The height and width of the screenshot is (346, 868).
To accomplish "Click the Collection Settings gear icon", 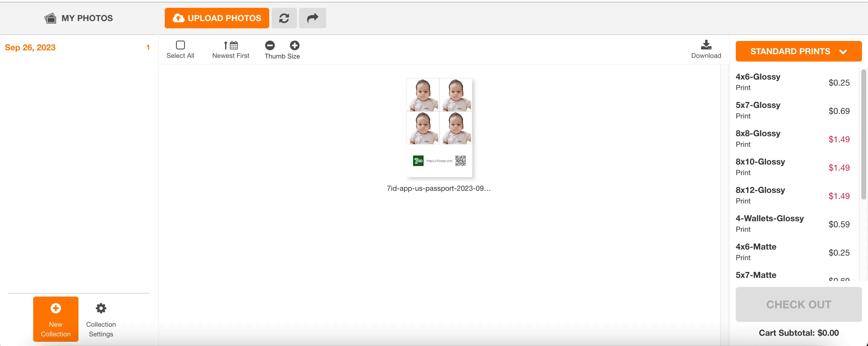I will tap(101, 308).
